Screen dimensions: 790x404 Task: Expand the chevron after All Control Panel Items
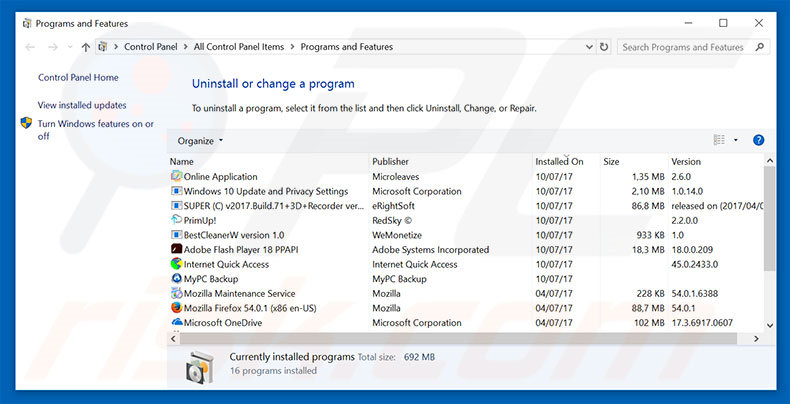293,47
